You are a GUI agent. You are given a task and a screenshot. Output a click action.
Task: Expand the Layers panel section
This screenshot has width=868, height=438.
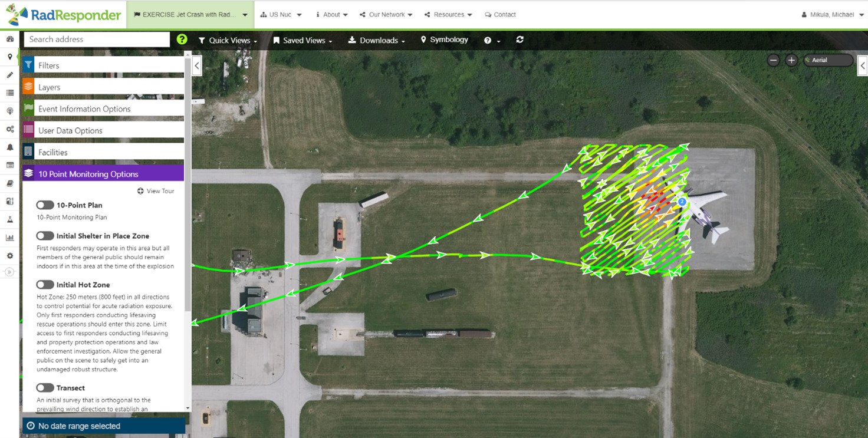(103, 87)
